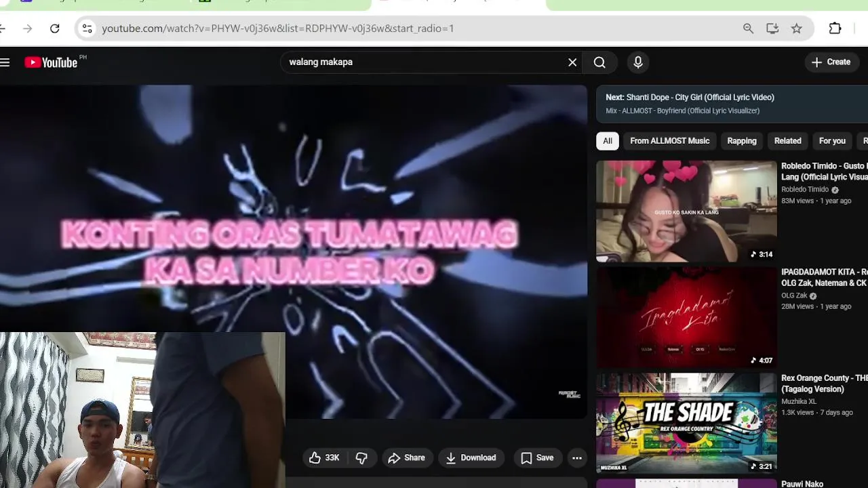Viewport: 868px width, 488px height.
Task: Like the video with 33K thumbs up
Action: (x=324, y=458)
